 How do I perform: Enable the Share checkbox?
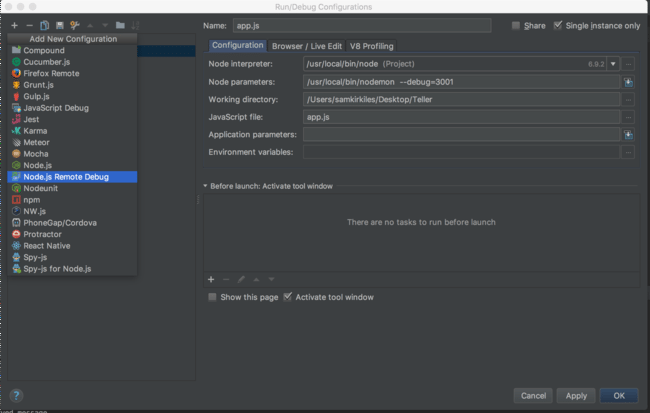click(x=516, y=26)
